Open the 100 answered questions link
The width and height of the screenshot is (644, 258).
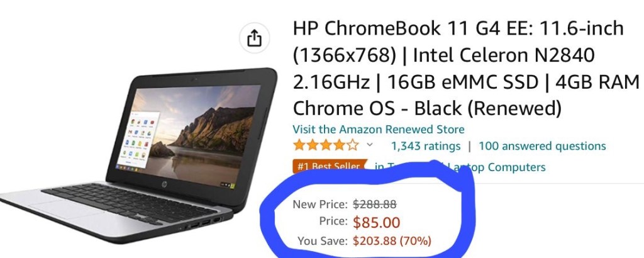pos(542,146)
